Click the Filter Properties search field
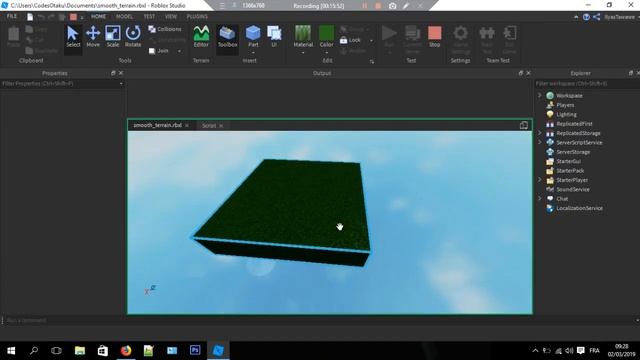The image size is (640, 360). [x=62, y=83]
